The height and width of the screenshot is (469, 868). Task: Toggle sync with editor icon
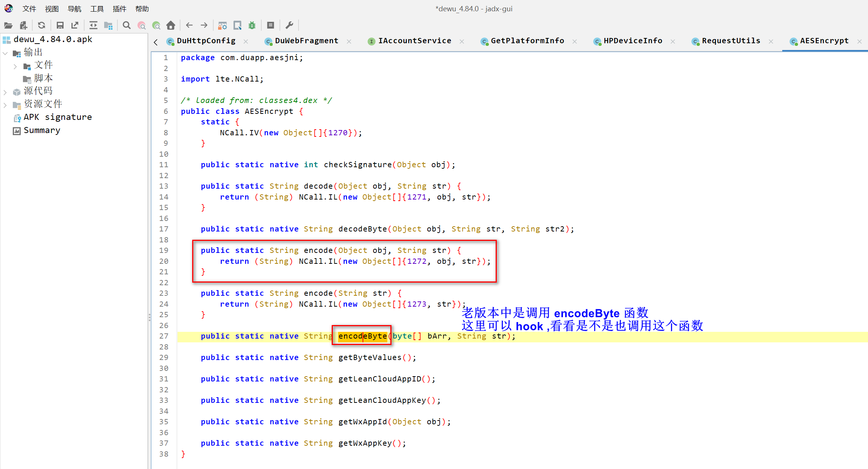pyautogui.click(x=93, y=26)
